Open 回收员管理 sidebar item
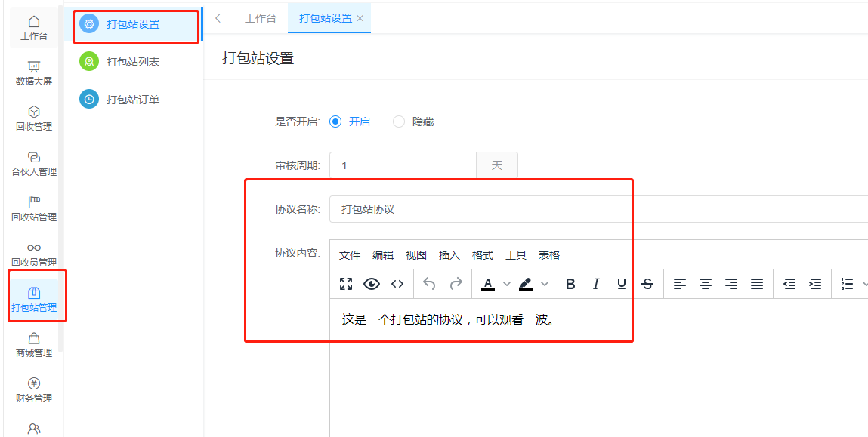Screen dimensions: 868x437 pyautogui.click(x=34, y=254)
